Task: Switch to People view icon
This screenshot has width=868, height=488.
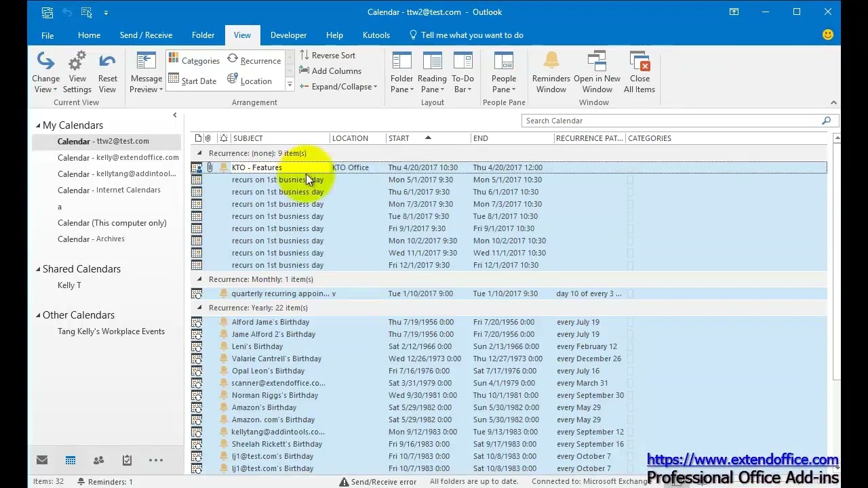Action: (x=98, y=460)
